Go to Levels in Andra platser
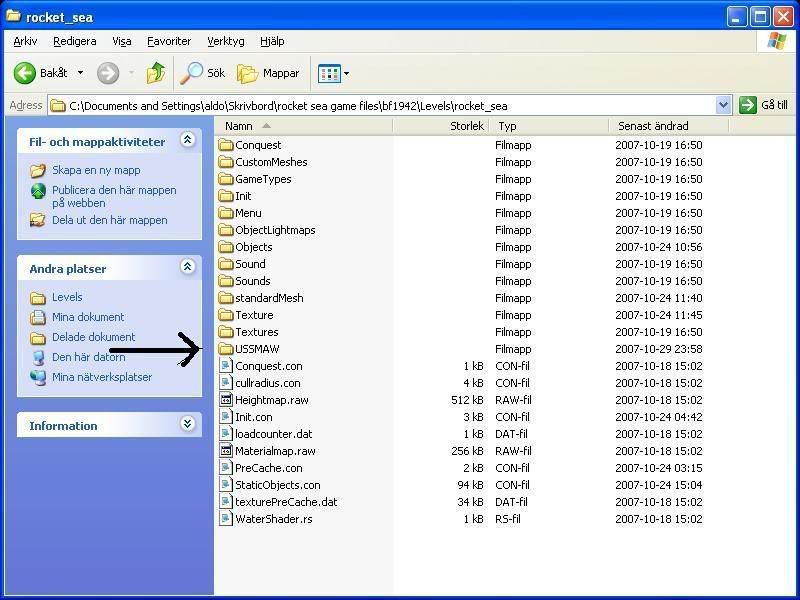The width and height of the screenshot is (800, 600). [x=67, y=297]
